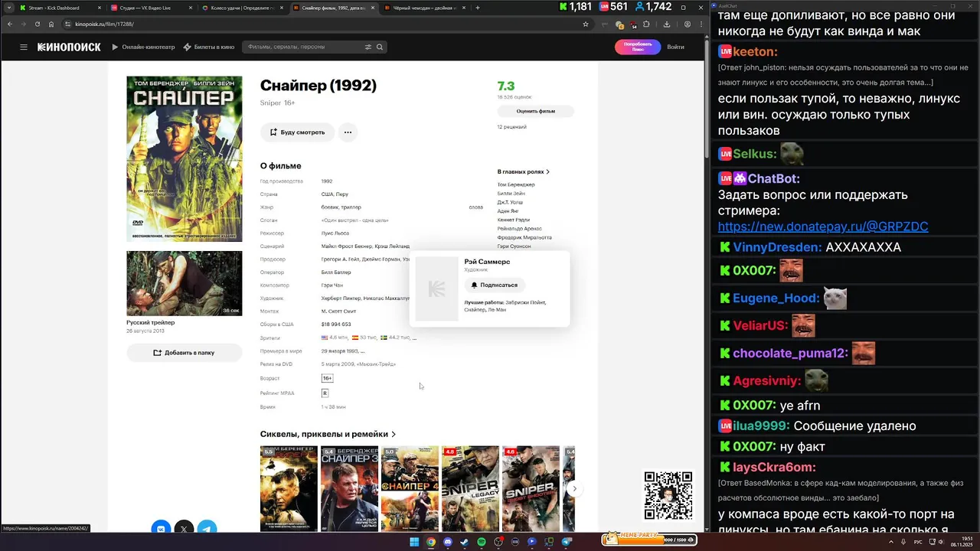Click R MPAA rating badge

325,393
